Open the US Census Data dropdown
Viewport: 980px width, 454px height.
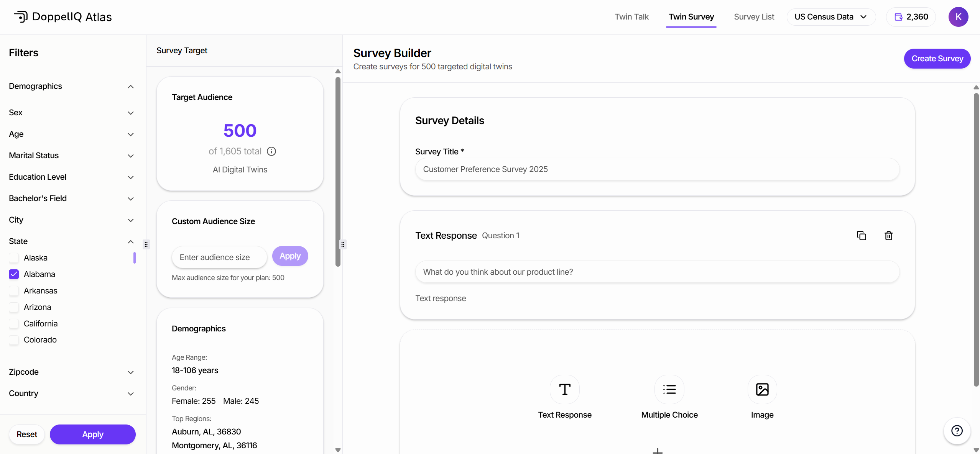830,17
